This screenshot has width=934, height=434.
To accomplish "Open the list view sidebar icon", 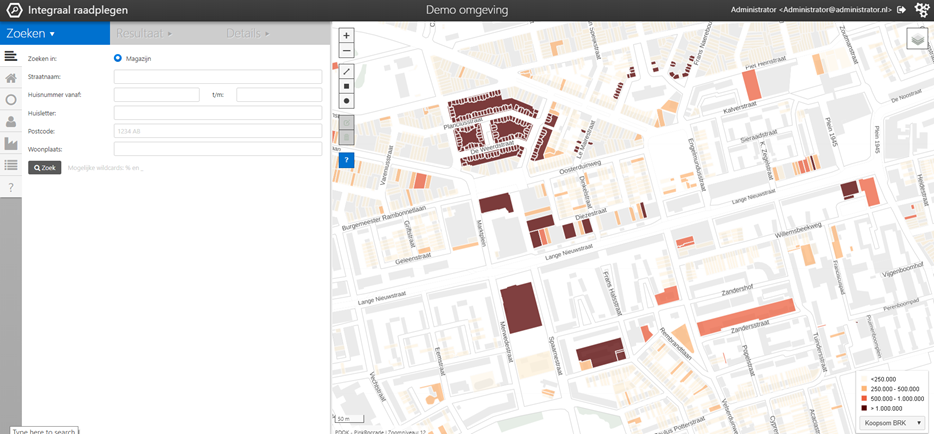I will pyautogui.click(x=11, y=165).
